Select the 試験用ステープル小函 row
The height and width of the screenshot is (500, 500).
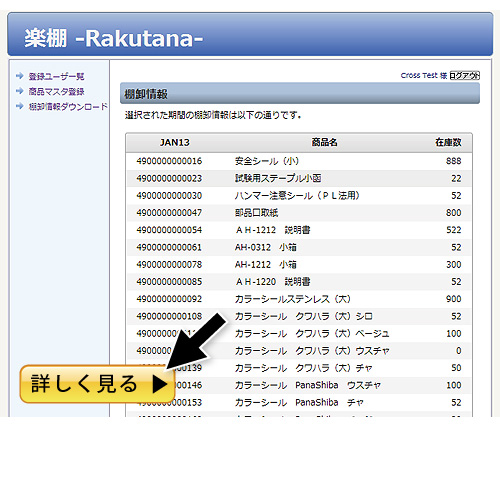coord(299,178)
